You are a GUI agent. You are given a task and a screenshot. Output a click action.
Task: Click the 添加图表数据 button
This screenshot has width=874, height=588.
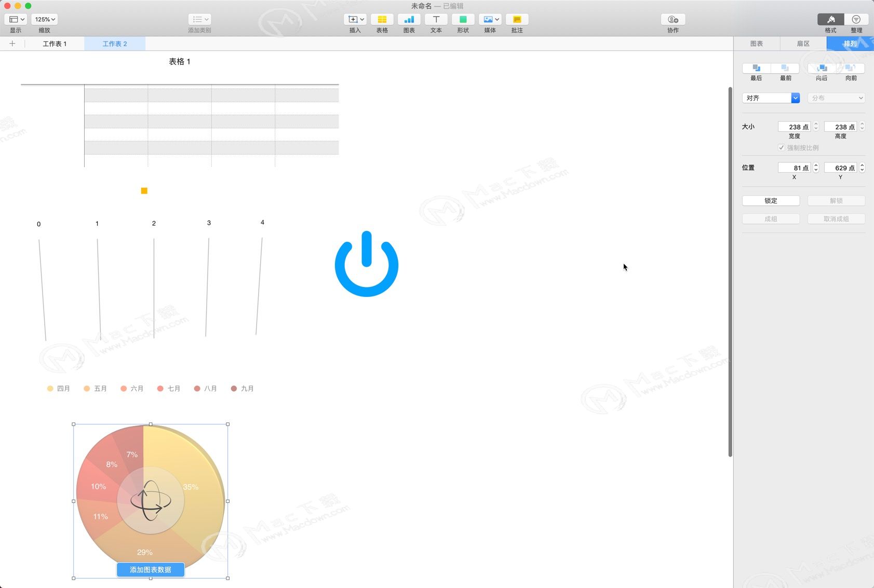151,570
